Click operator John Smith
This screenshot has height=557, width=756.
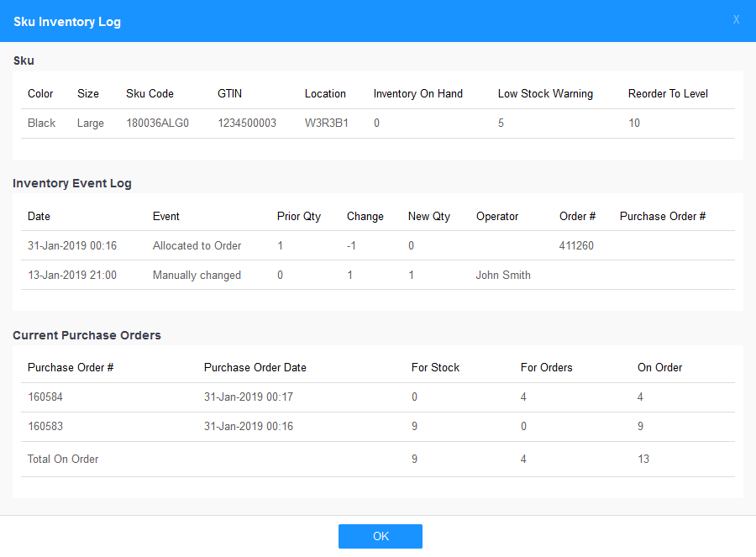(x=503, y=276)
